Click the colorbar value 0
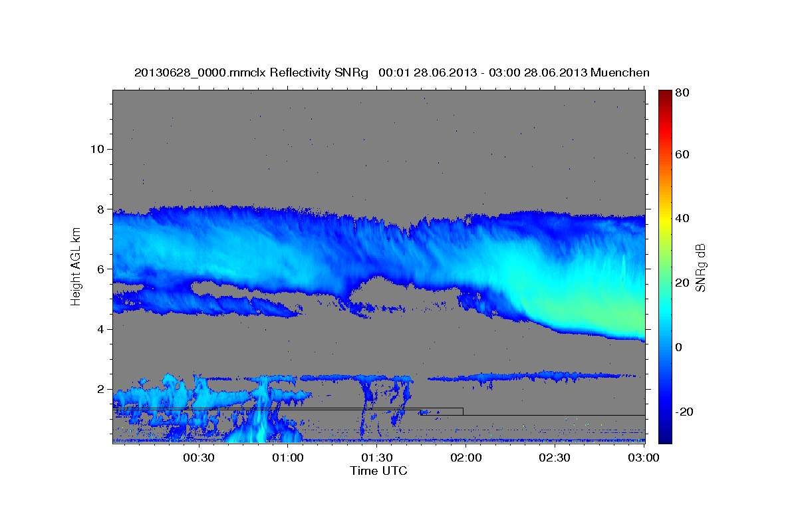This screenshot has height=532, width=798. (x=678, y=347)
